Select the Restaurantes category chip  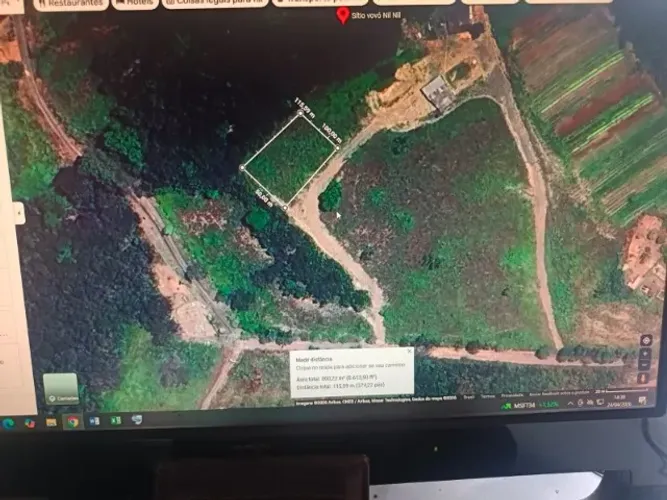click(x=71, y=3)
